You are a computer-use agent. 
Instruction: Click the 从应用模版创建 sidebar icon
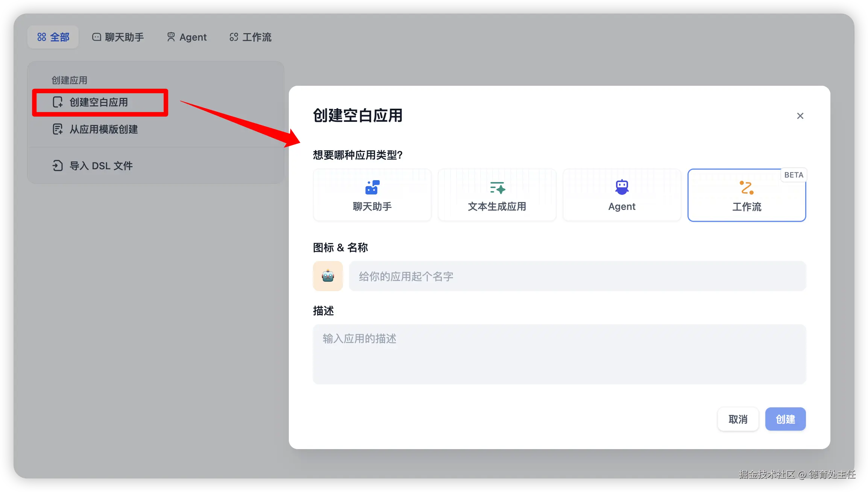58,129
